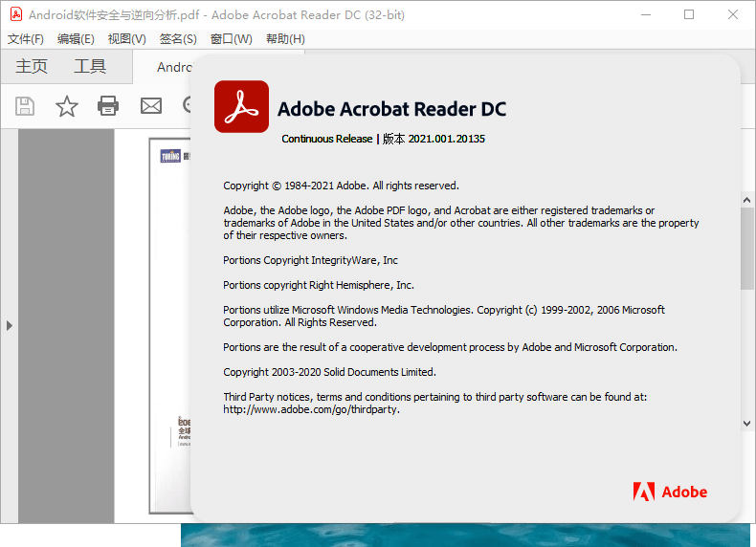Click the PDF cover page thumbnail
The height and width of the screenshot is (547, 756).
pyautogui.click(x=170, y=326)
